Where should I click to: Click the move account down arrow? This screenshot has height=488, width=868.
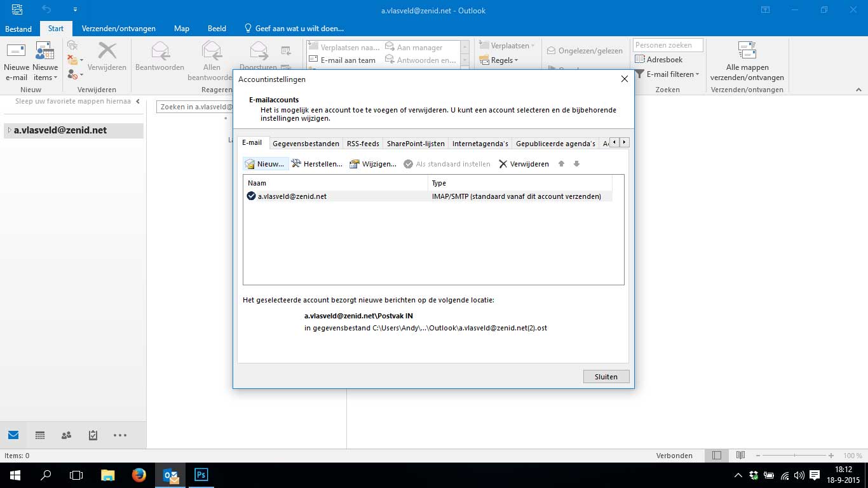click(576, 164)
